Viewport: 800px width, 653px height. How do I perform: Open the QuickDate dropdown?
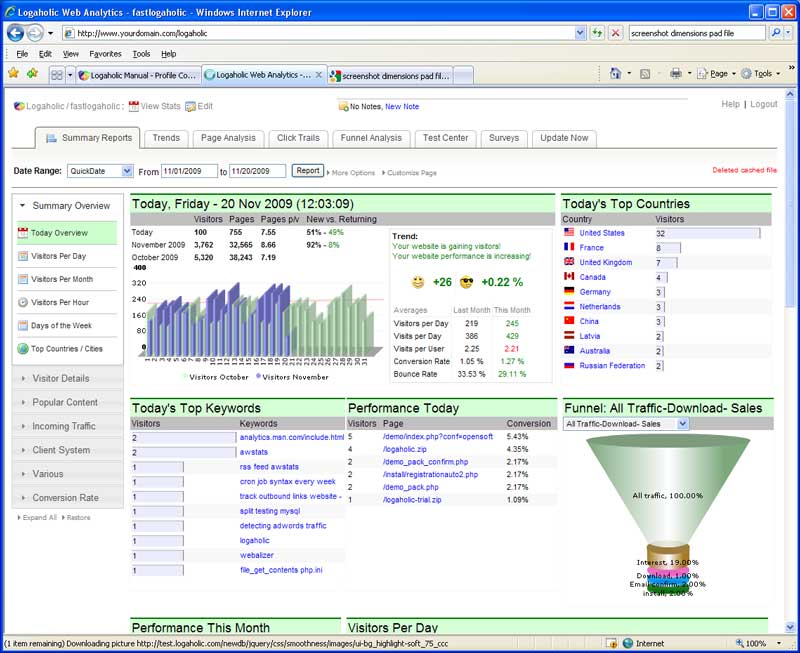tap(127, 171)
